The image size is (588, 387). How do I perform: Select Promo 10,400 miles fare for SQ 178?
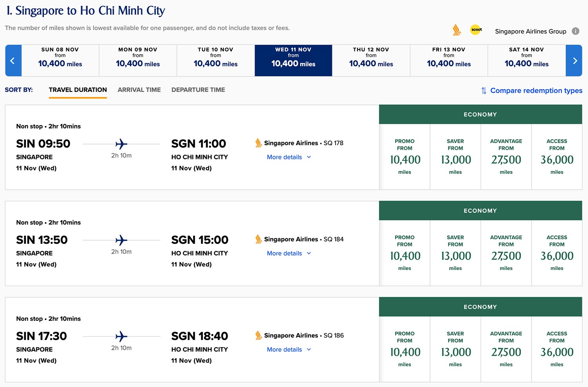point(405,157)
